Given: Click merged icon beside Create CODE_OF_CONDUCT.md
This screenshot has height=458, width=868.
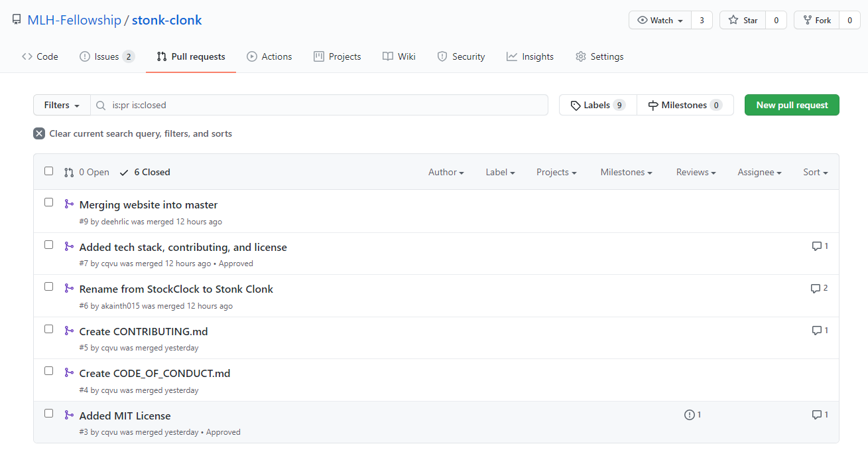Looking at the screenshot, I should [69, 373].
